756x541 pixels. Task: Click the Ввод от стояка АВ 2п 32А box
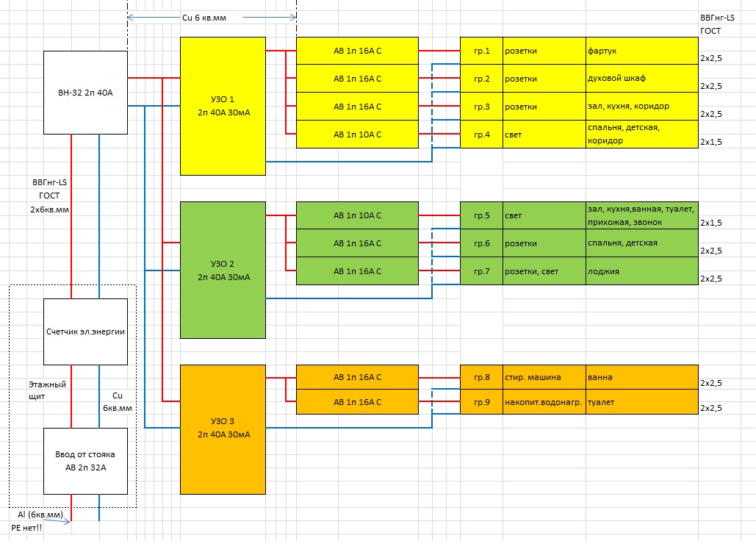coord(85,461)
